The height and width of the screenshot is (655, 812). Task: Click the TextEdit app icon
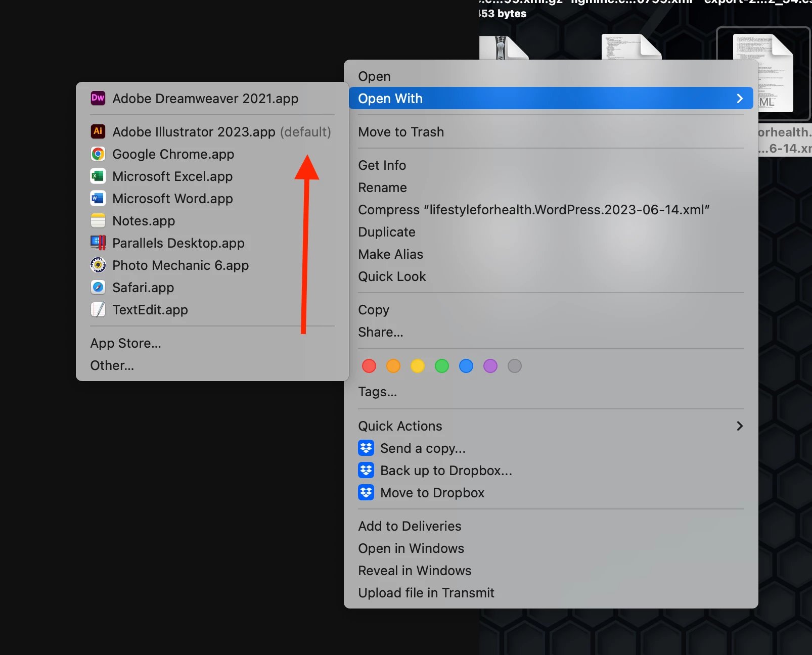click(98, 309)
